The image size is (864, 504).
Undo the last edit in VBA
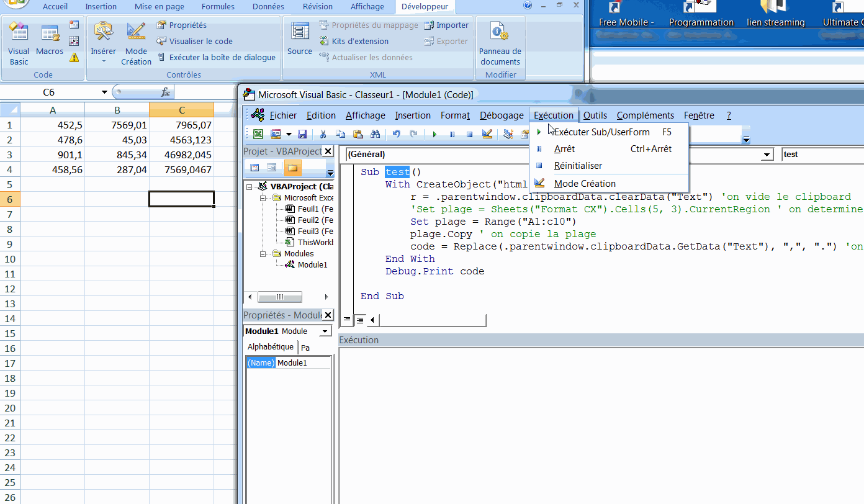(x=396, y=134)
